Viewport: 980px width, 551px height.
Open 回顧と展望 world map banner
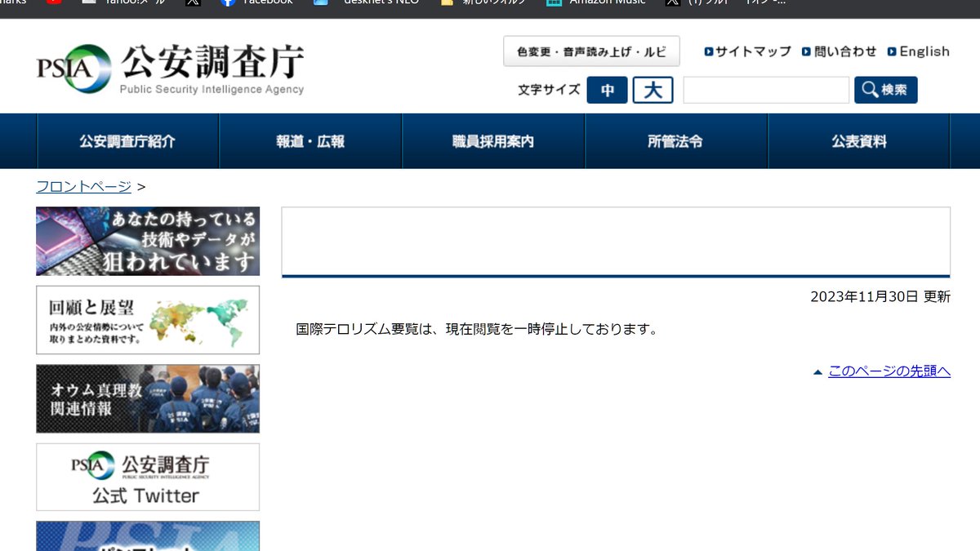(x=148, y=320)
